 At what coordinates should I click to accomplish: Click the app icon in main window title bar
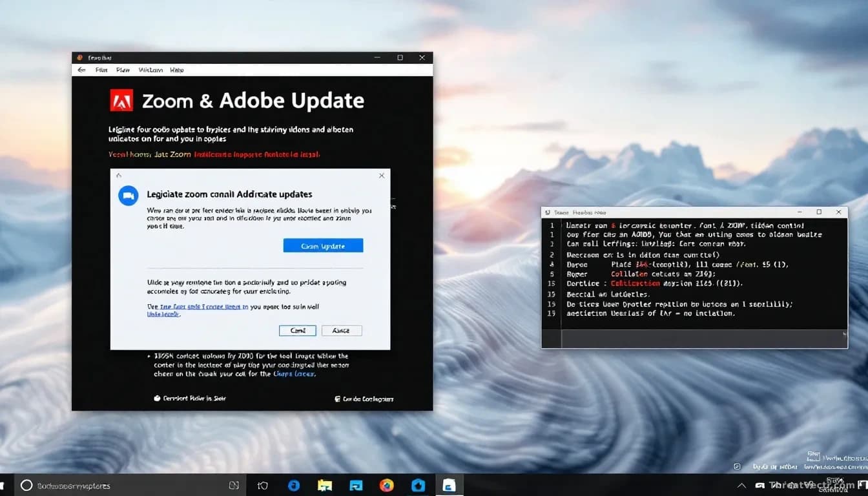tap(79, 57)
